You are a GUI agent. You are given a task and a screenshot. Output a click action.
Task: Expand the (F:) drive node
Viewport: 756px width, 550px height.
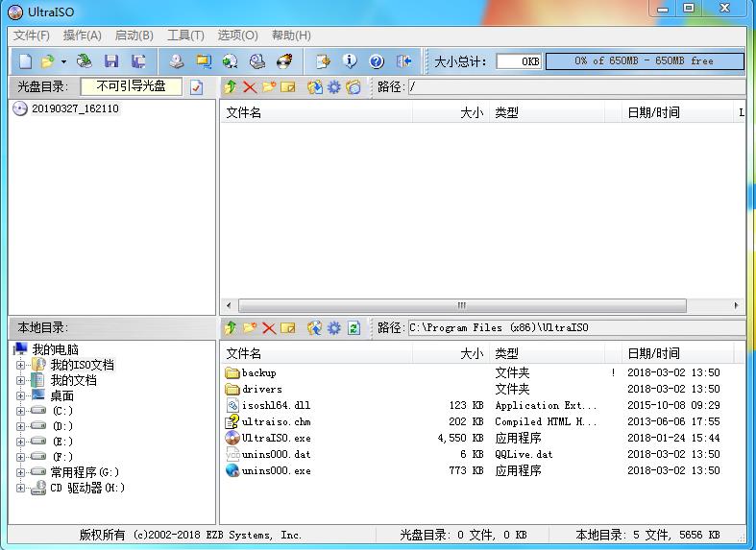(20, 457)
